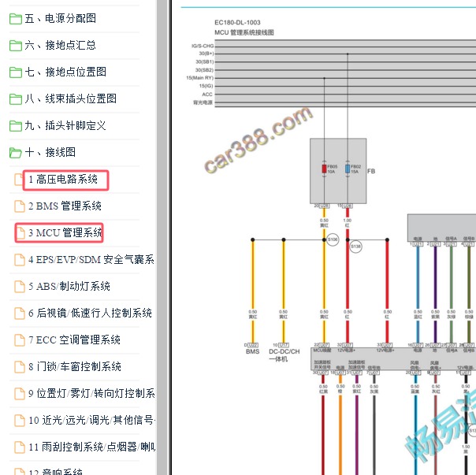Open folder 八、线束插头位置图
This screenshot has width=476, height=475.
(x=70, y=98)
